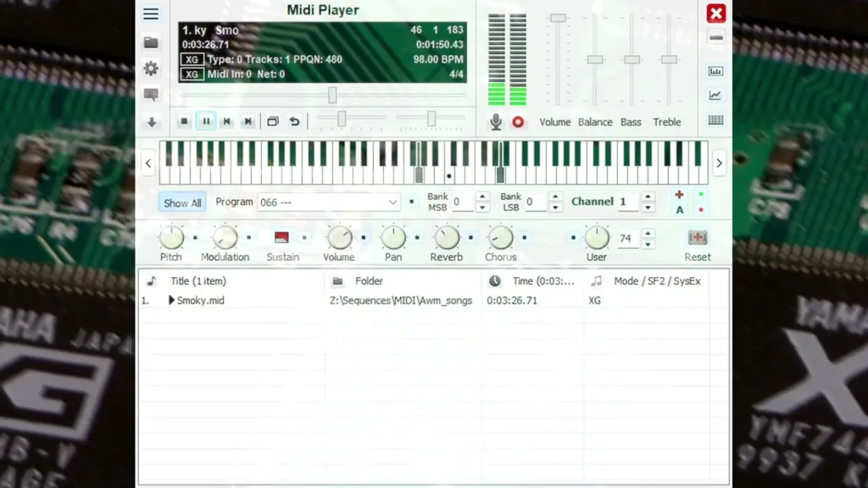
Task: Open the hamburger main menu
Action: [151, 14]
